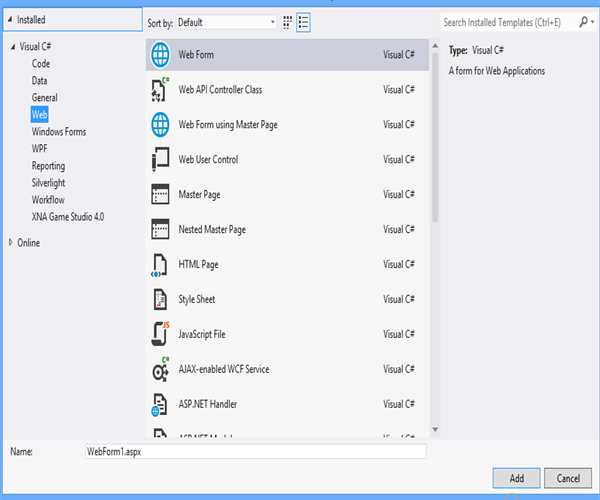Click the template list vertical scrollbar
The height and width of the screenshot is (500, 600).
click(x=434, y=130)
